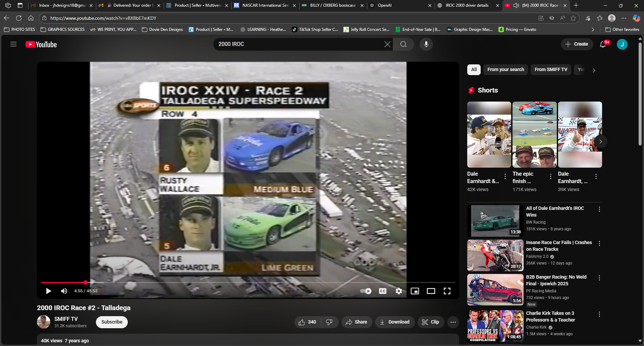Subscribe to SMIFF TV
Image resolution: width=644 pixels, height=346 pixels.
click(112, 322)
